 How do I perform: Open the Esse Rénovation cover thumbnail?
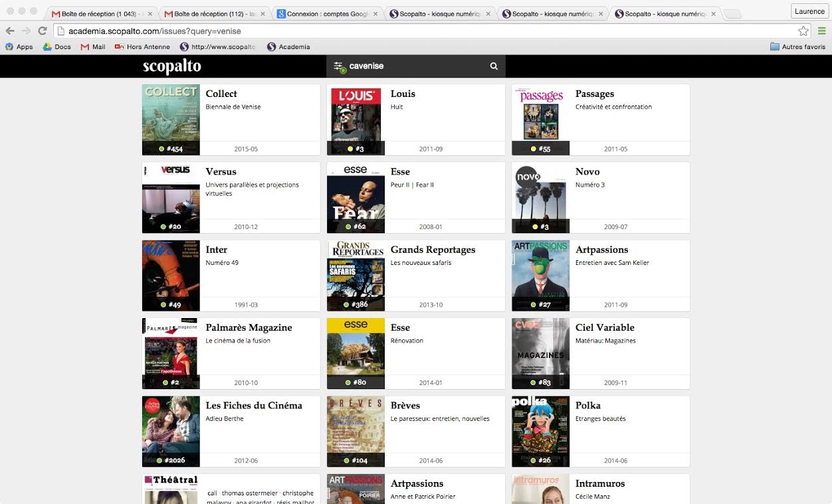tap(356, 354)
